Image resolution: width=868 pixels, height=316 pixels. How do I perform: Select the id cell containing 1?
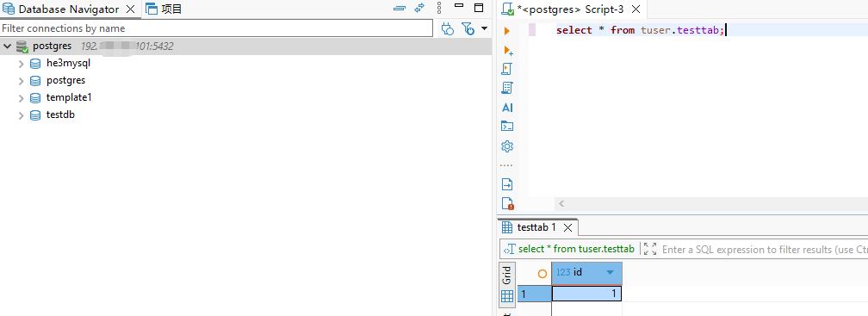pyautogui.click(x=586, y=294)
